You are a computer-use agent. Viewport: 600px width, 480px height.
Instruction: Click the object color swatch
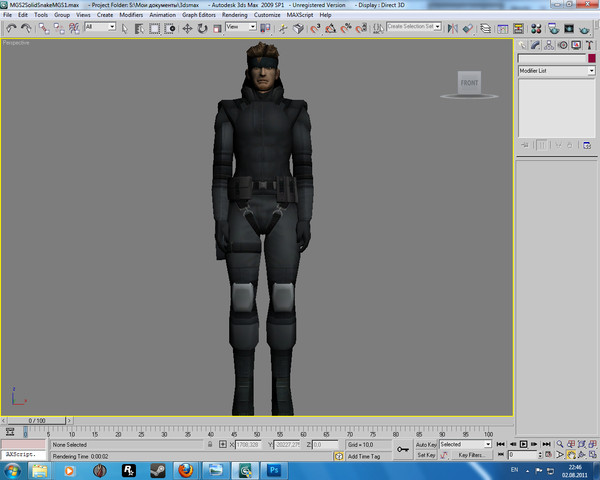(592, 58)
